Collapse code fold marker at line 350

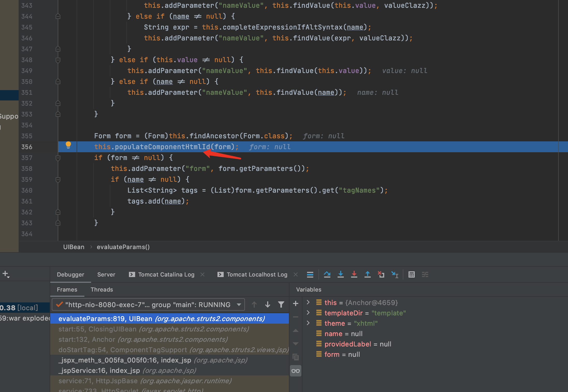point(58,82)
